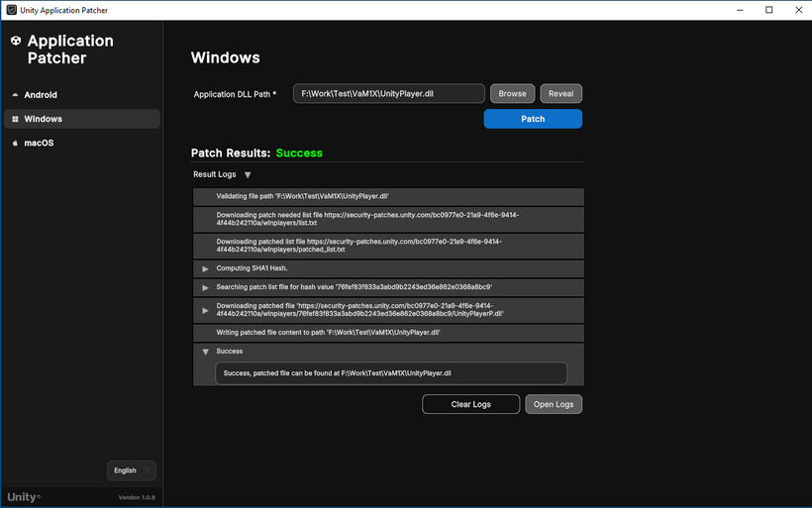Click the Application DLL Path text field

(x=388, y=94)
